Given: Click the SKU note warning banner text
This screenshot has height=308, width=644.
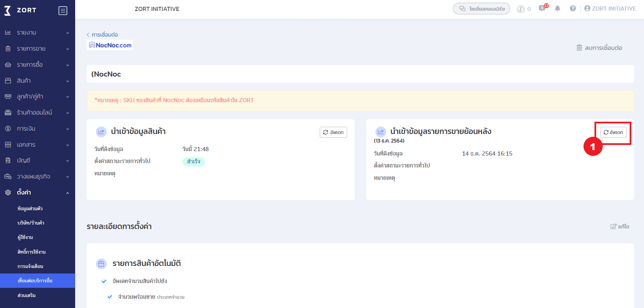Looking at the screenshot, I should 174,100.
